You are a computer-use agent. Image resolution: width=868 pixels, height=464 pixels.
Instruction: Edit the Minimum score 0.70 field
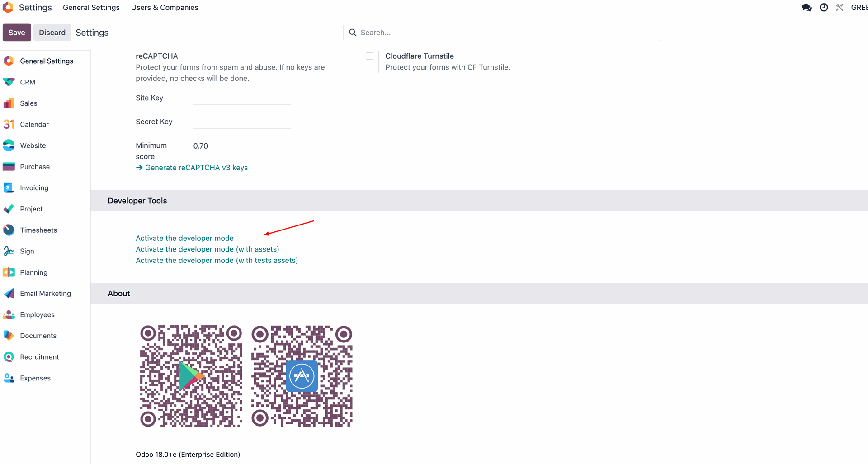point(242,146)
